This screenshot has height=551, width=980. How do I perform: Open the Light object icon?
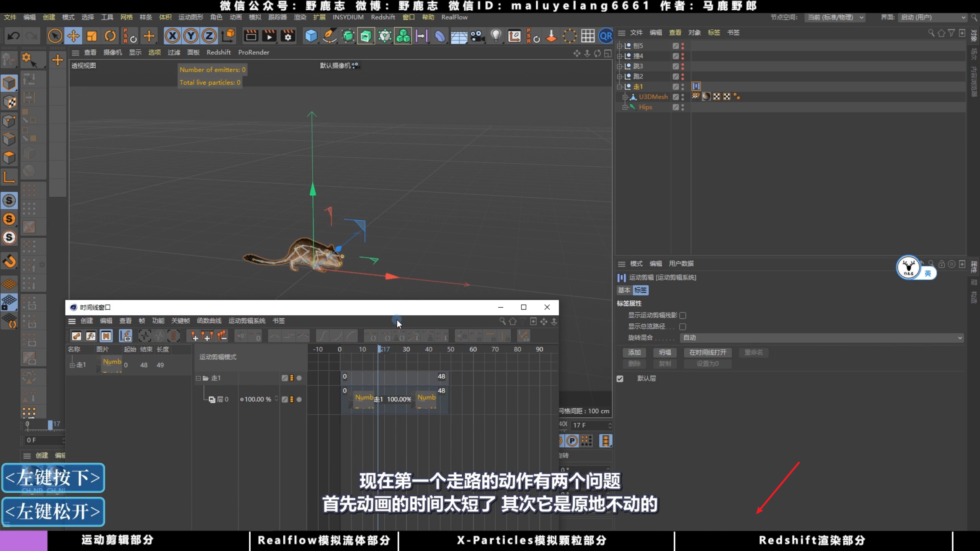[496, 36]
